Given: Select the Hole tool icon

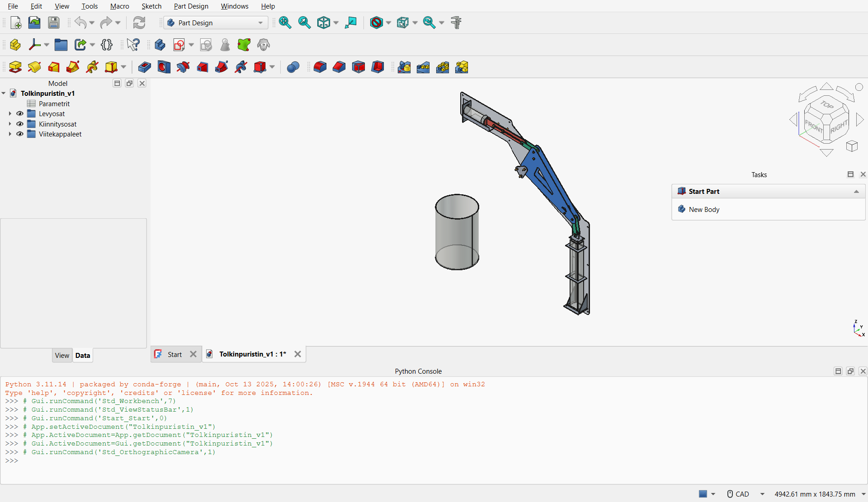Looking at the screenshot, I should click(164, 67).
